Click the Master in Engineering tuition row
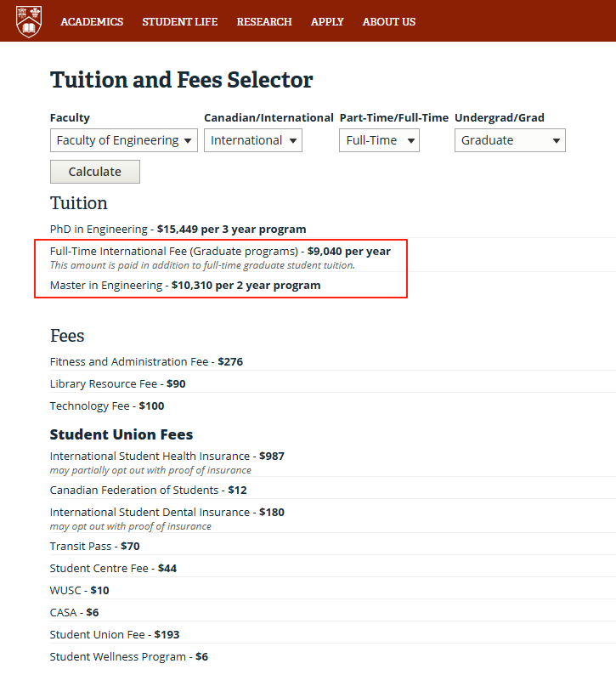 [x=185, y=286]
